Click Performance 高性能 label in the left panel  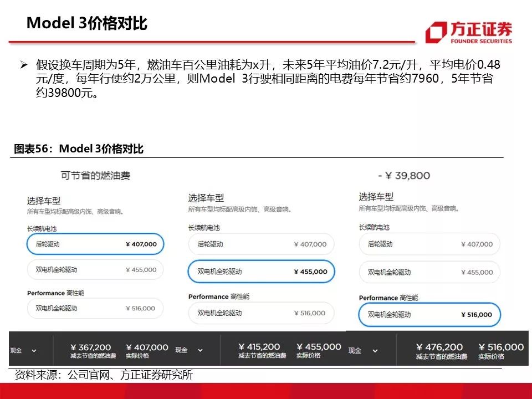[x=55, y=293]
